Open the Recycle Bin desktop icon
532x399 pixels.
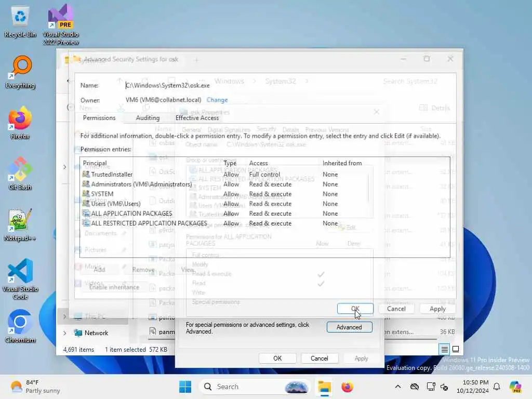pos(20,22)
